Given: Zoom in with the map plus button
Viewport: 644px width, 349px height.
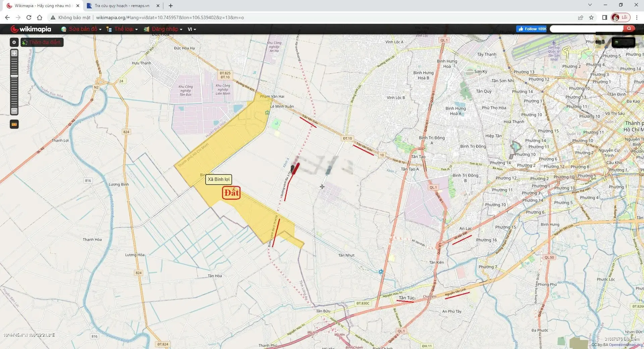Looking at the screenshot, I should coord(14,53).
